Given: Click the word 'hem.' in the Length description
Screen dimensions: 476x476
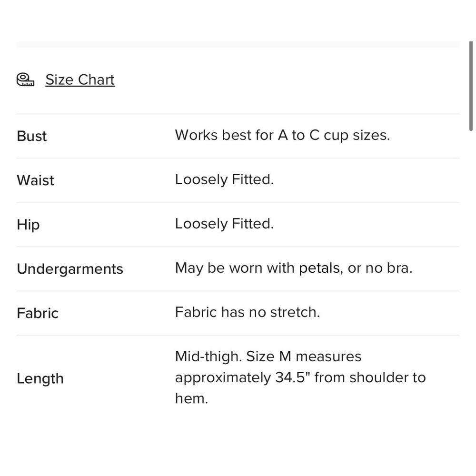Looking at the screenshot, I should (x=191, y=398).
